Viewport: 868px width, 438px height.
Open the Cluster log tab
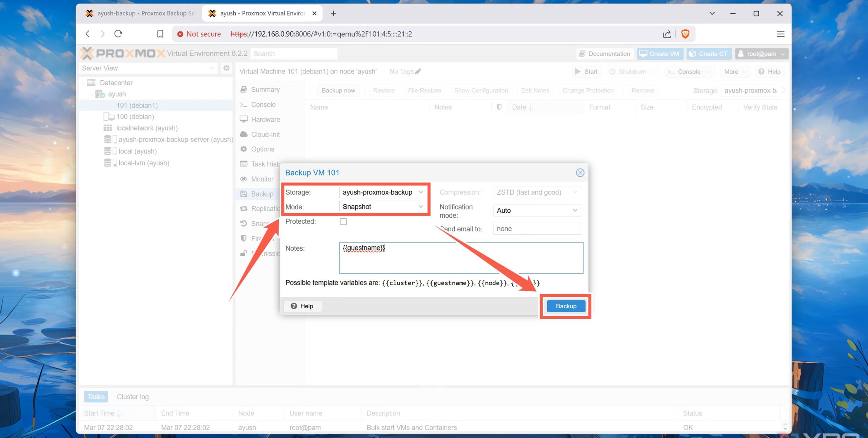133,397
